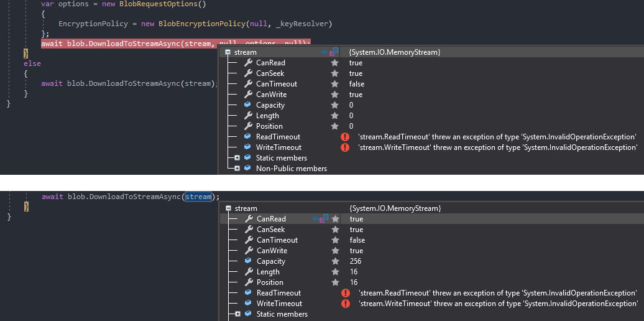
Task: Toggle the favorite star for Capacity value 256
Action: tap(336, 261)
